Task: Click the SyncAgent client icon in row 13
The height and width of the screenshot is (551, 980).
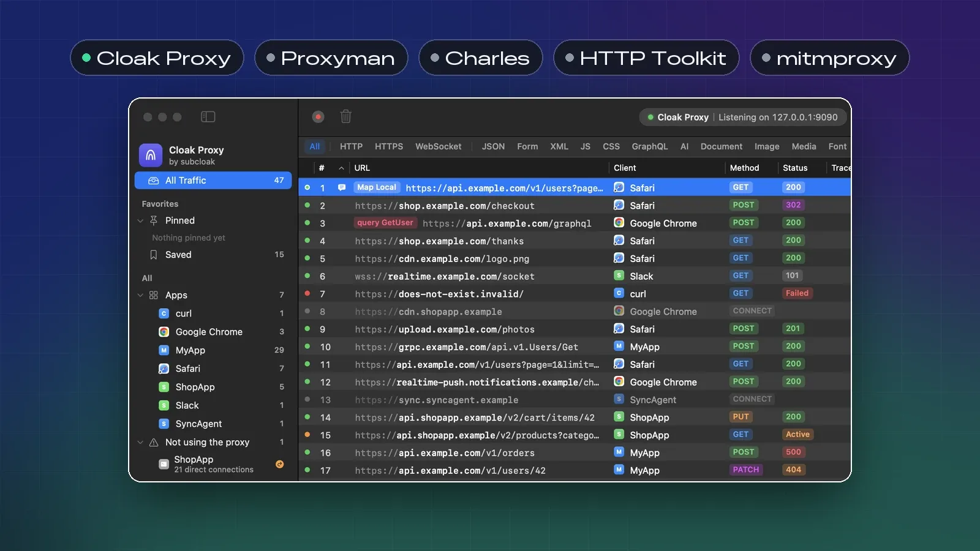Action: pos(619,399)
